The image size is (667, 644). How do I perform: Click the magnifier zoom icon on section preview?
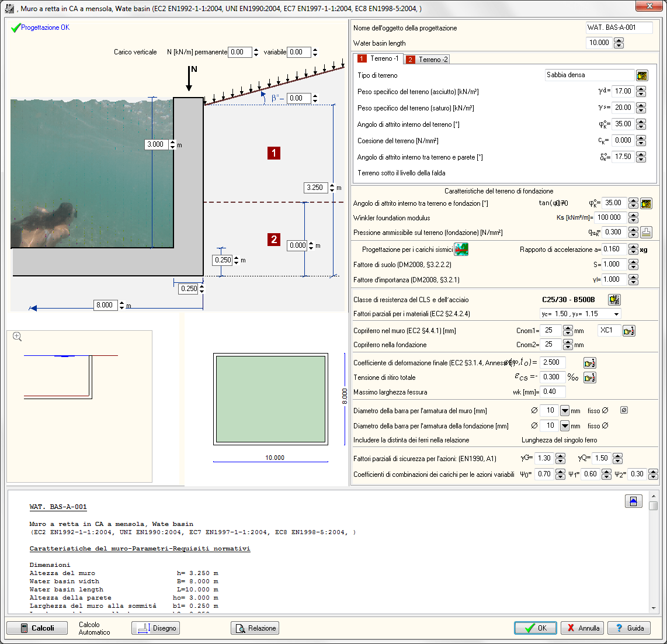[17, 337]
